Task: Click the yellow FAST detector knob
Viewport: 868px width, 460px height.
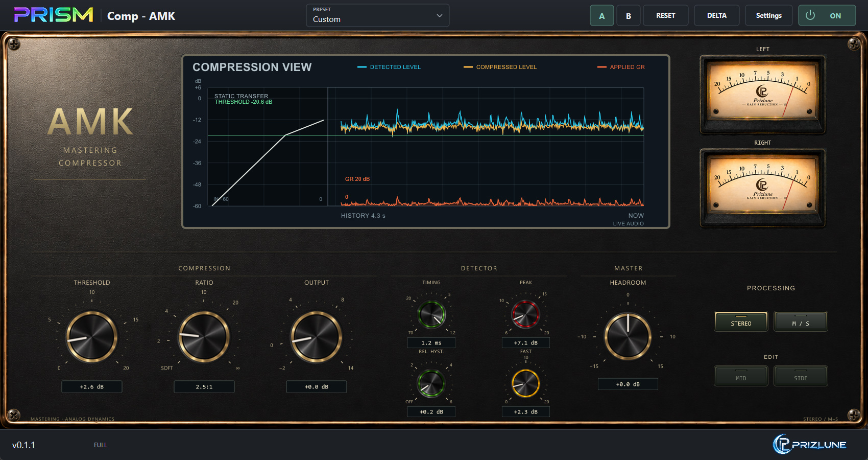Action: (526, 383)
